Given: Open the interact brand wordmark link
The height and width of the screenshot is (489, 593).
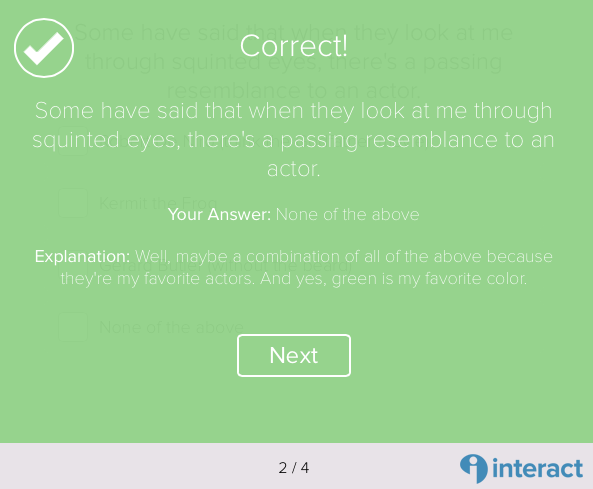Looking at the screenshot, I should [537, 469].
